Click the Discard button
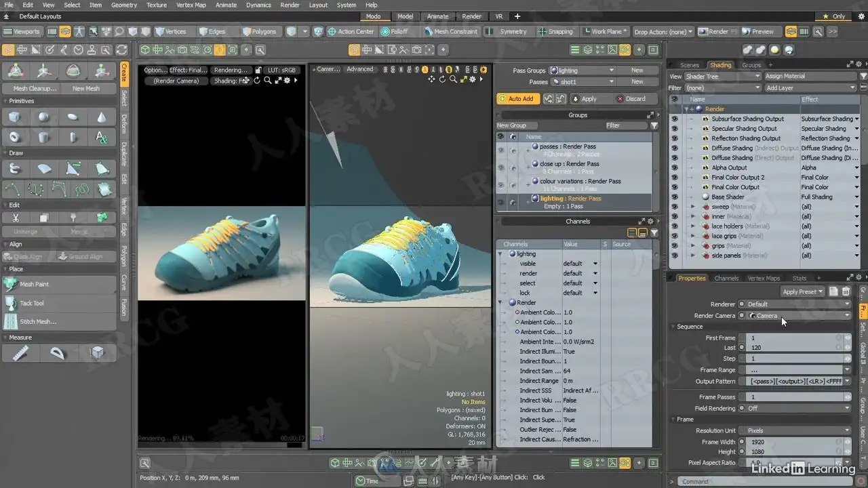This screenshot has width=868, height=488. click(x=631, y=98)
